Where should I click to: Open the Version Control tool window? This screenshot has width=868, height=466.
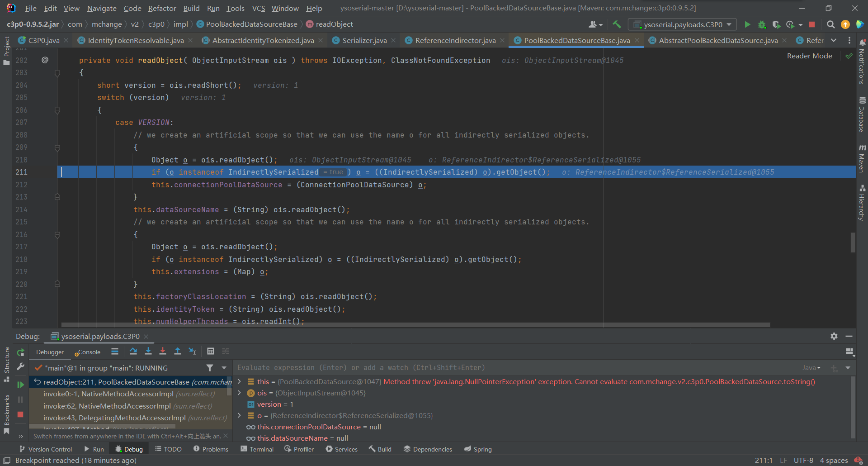[46, 449]
